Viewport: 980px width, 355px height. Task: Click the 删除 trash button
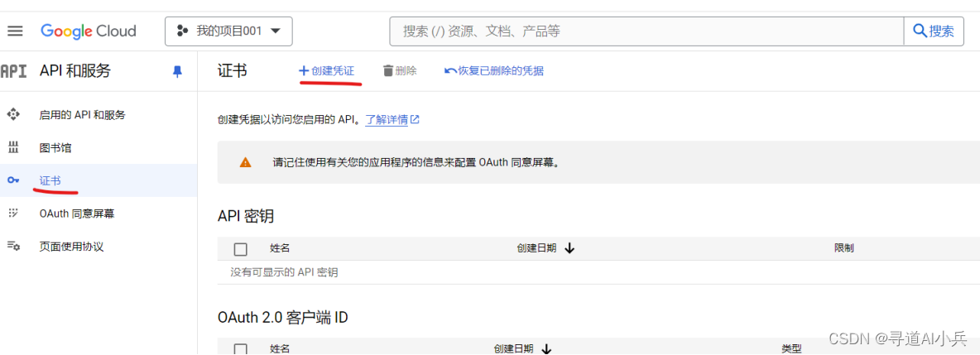[x=400, y=71]
